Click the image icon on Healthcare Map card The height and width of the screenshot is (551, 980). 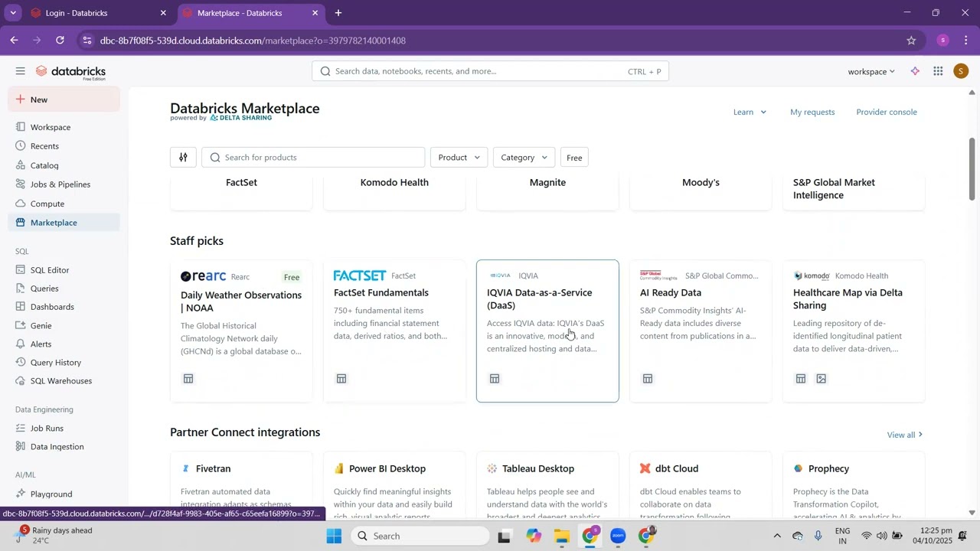point(822,378)
